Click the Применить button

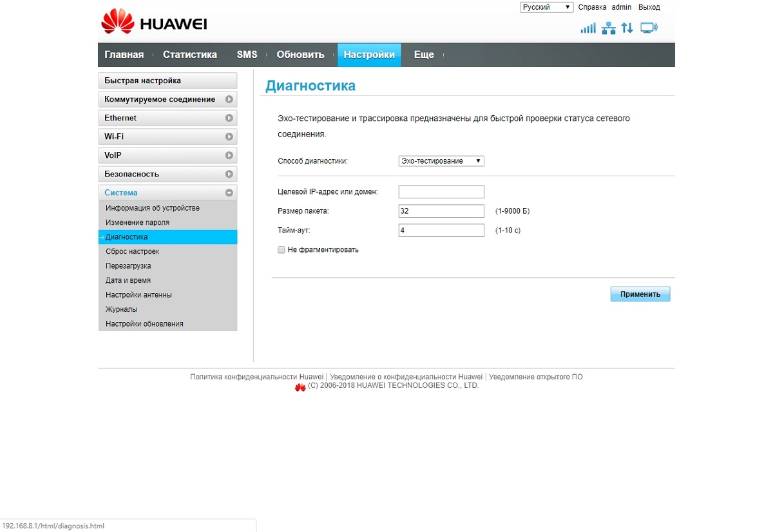click(640, 294)
